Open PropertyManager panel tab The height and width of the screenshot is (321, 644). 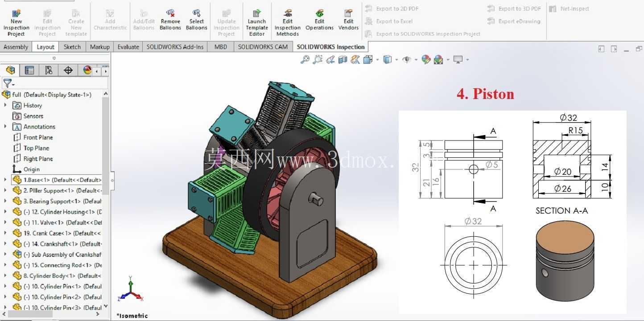[x=29, y=70]
